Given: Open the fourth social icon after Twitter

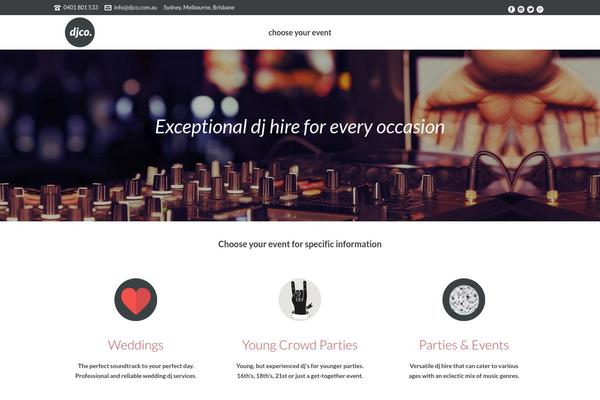Looking at the screenshot, I should pos(540,10).
